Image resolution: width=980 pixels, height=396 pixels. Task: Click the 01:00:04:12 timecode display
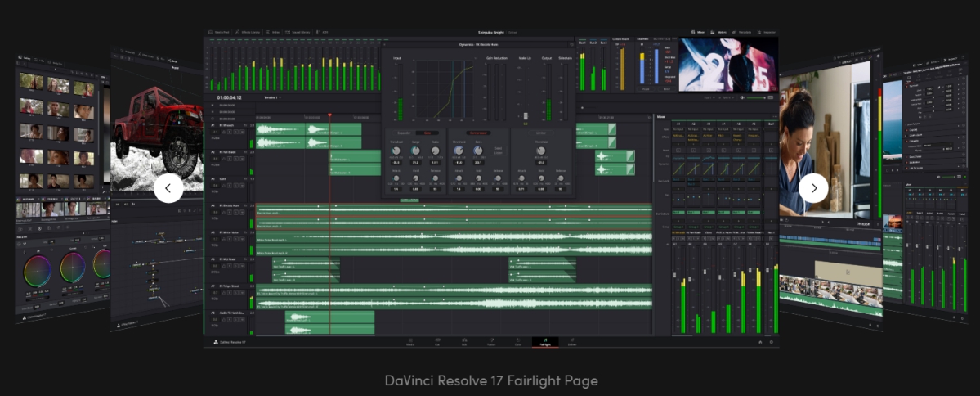click(230, 97)
